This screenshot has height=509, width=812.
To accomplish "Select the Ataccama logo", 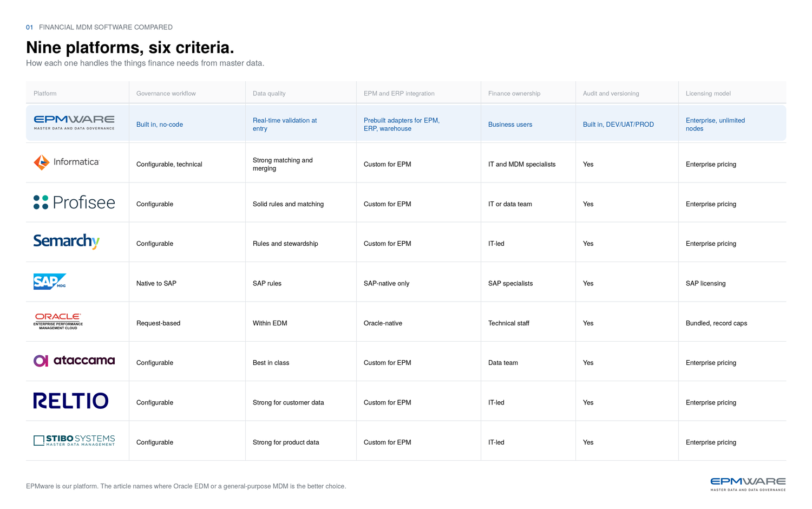I will click(x=74, y=361).
